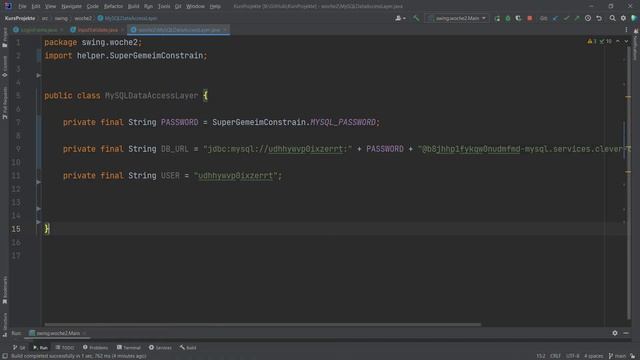Open the Structure sidebar button
The width and height of the screenshot is (640, 360).
click(4, 324)
